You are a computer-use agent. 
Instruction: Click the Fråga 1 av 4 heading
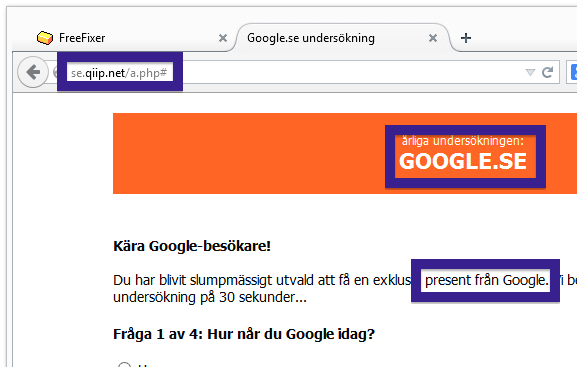point(244,334)
